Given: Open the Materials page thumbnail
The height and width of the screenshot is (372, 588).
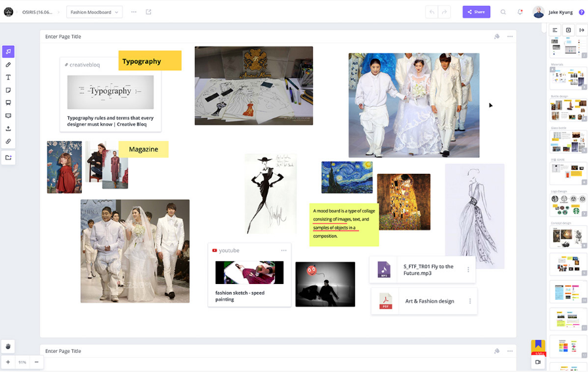Looking at the screenshot, I should coord(568,78).
